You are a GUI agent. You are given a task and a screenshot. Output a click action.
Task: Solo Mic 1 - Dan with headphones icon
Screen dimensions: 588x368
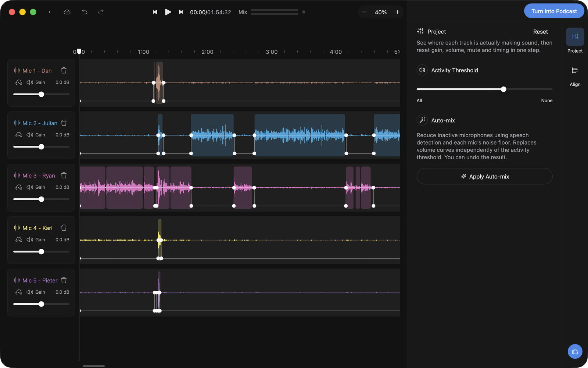[19, 82]
